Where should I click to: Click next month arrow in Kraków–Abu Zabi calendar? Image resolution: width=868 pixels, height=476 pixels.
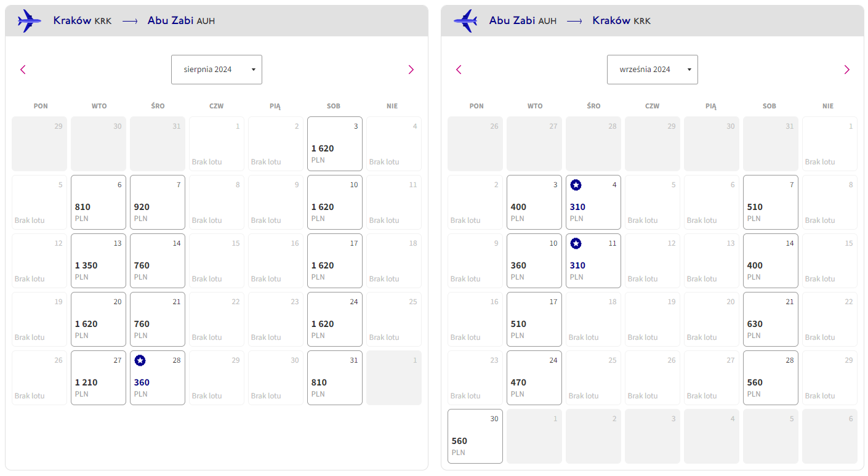[411, 70]
